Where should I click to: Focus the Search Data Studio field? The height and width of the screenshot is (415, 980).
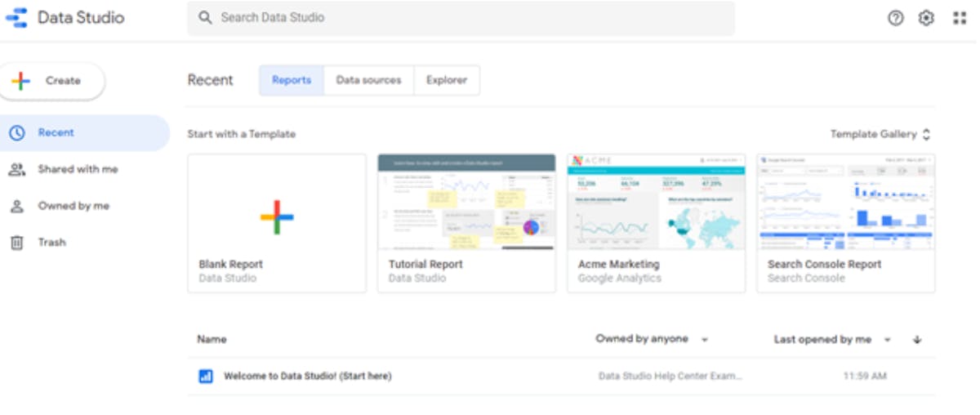point(461,18)
